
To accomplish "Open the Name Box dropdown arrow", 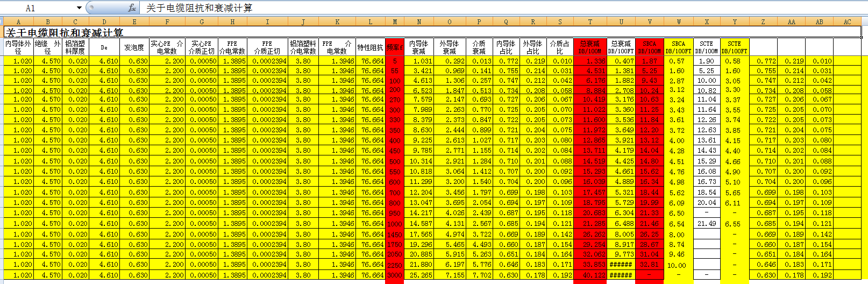I will point(80,8).
